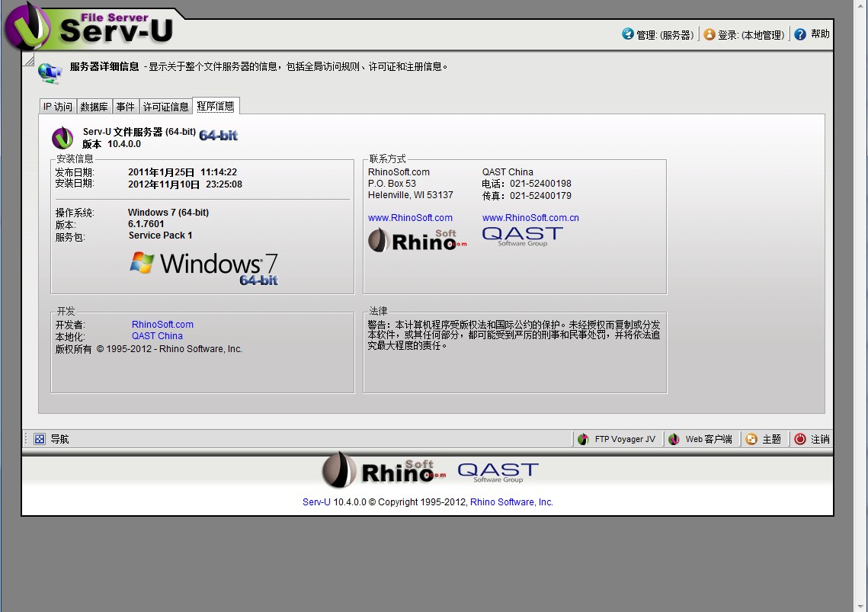Image resolution: width=868 pixels, height=612 pixels.
Task: Click the P.O. Box 53 address line
Action: pos(392,184)
